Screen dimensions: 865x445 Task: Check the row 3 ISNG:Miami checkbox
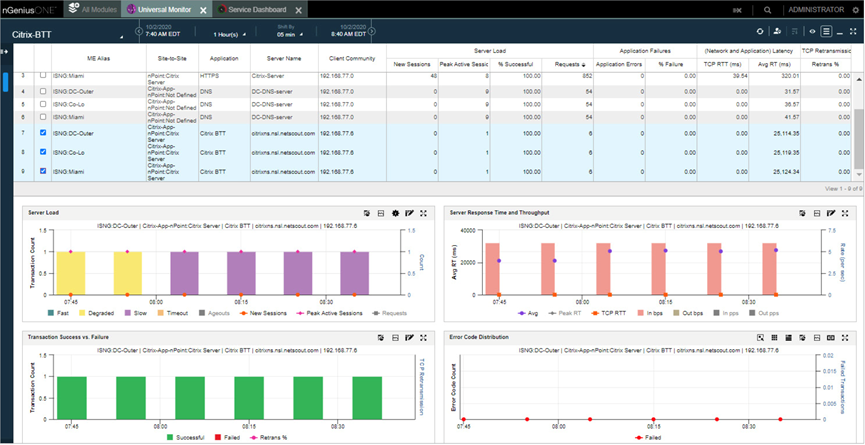41,76
